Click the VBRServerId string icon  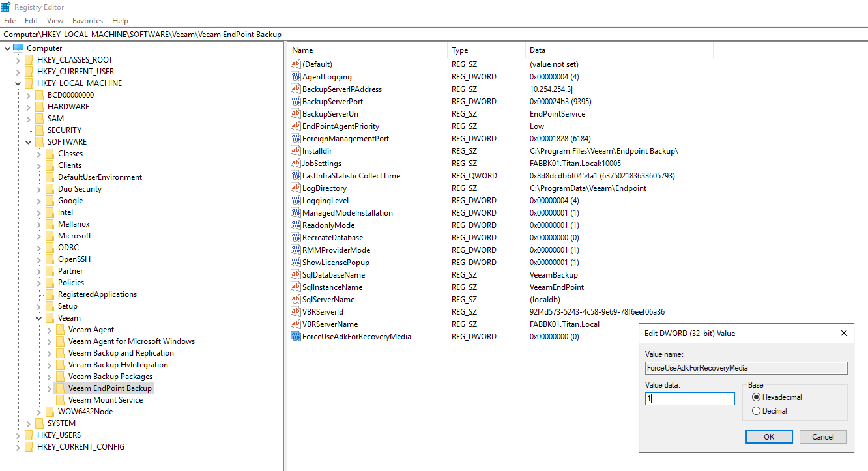click(295, 312)
